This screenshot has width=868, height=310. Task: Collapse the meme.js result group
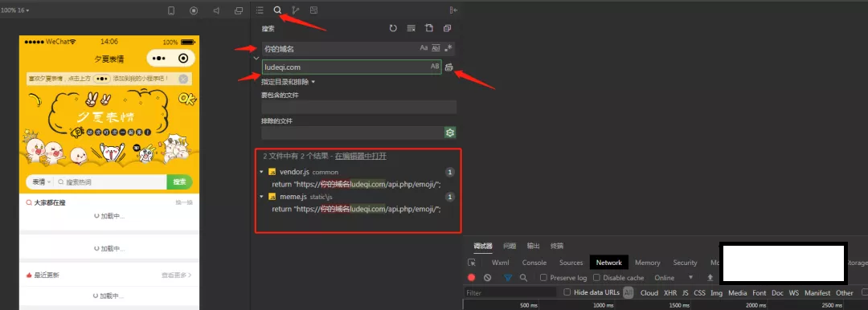pyautogui.click(x=261, y=197)
